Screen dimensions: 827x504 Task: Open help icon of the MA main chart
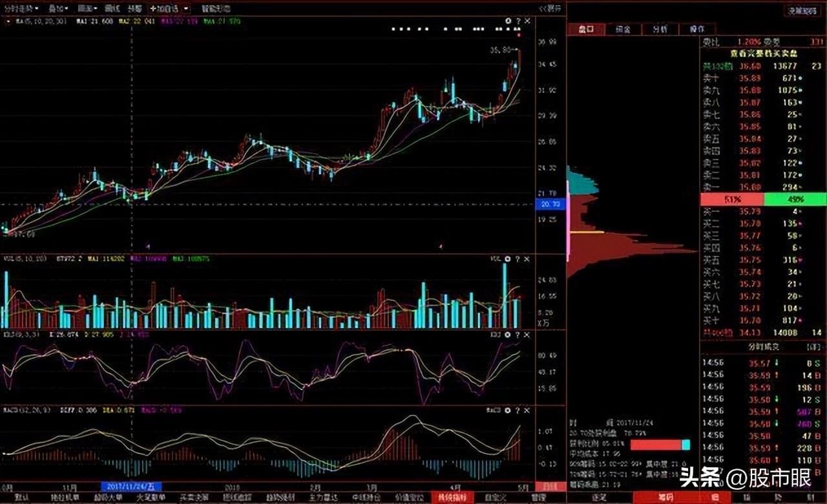point(518,21)
